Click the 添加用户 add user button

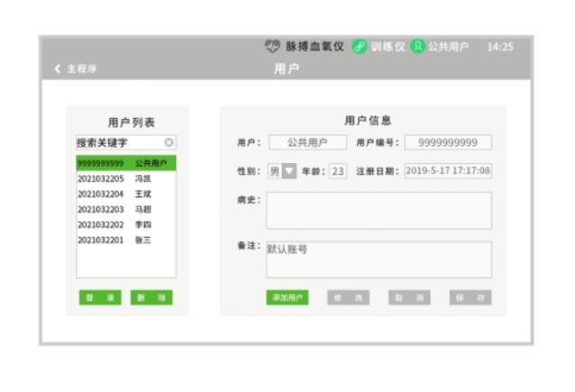287,297
